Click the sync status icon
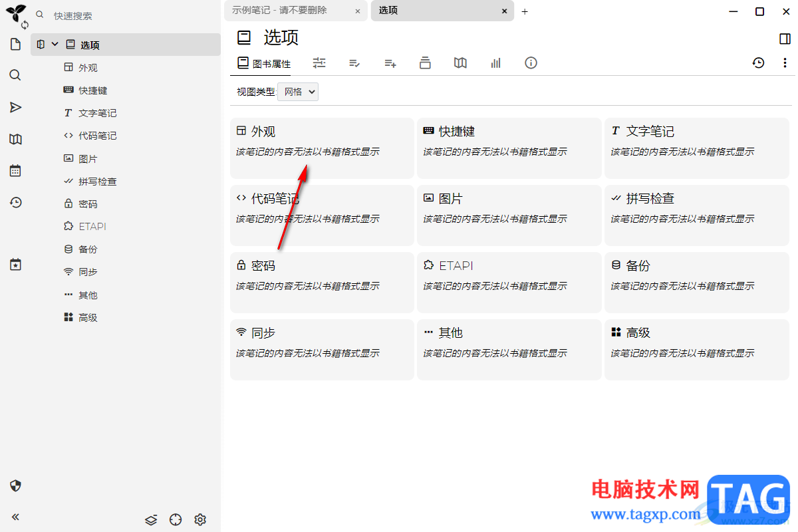 [25, 25]
